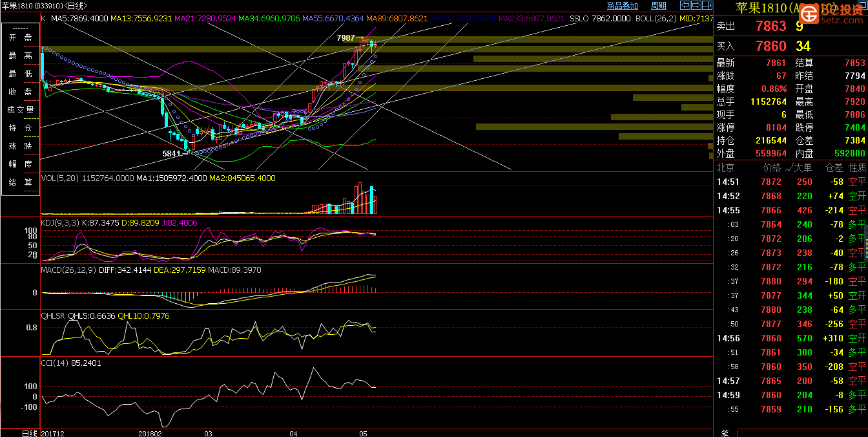Select the 14:57 trade row at 7865
Image resolution: width=868 pixels, height=437 pixels.
click(x=791, y=381)
